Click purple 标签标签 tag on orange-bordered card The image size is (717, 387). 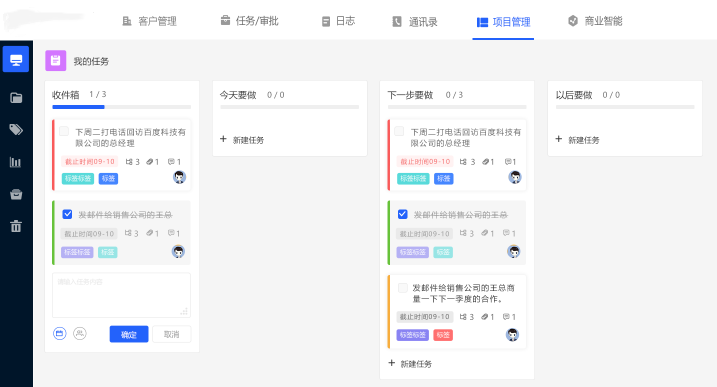(412, 335)
